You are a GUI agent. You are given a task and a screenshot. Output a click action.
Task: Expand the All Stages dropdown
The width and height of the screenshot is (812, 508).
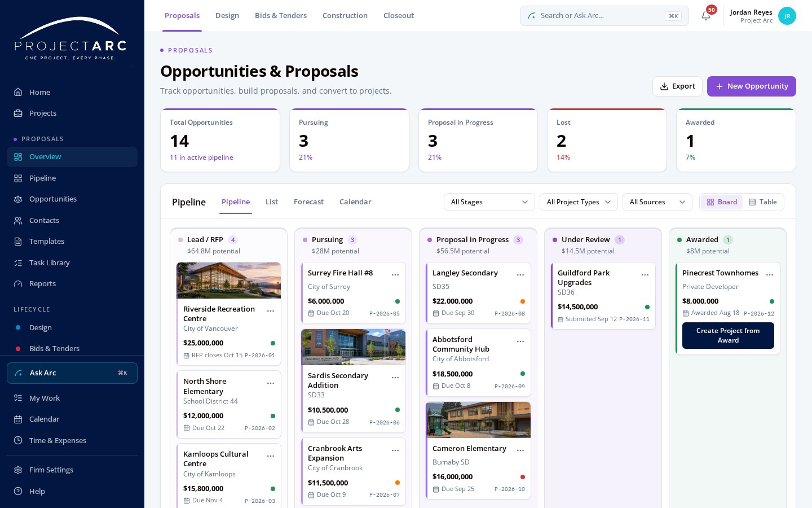[x=489, y=202]
